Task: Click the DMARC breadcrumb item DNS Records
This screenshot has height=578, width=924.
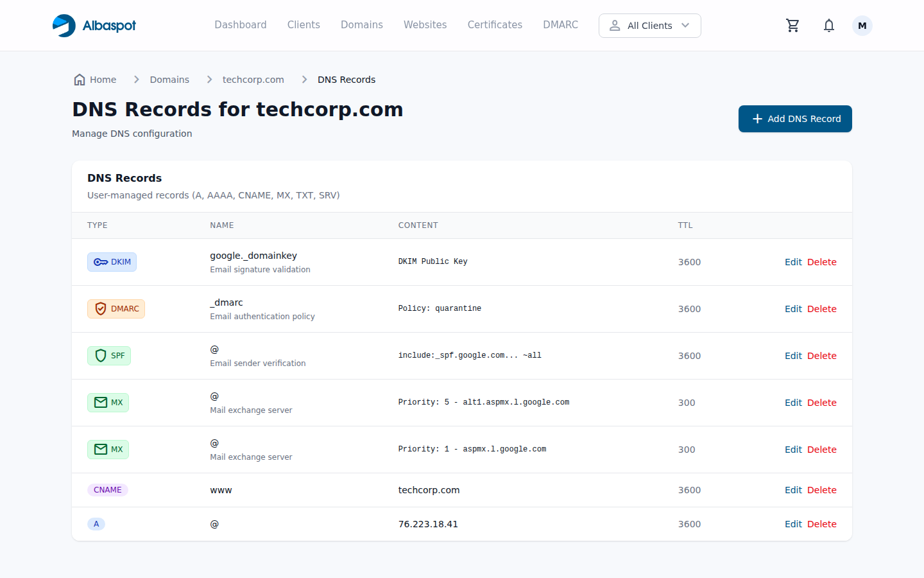Action: click(346, 79)
